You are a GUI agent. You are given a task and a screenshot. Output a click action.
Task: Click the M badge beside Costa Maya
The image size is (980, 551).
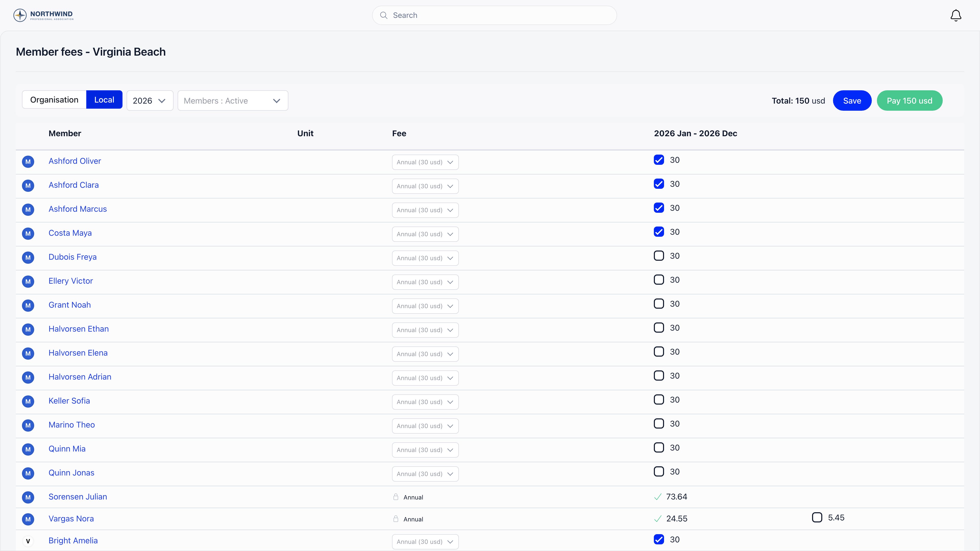28,233
